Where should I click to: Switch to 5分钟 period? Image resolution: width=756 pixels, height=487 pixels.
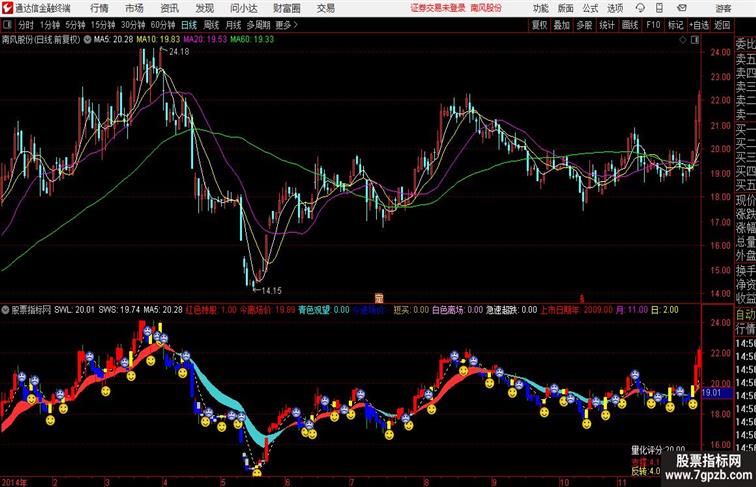click(75, 25)
